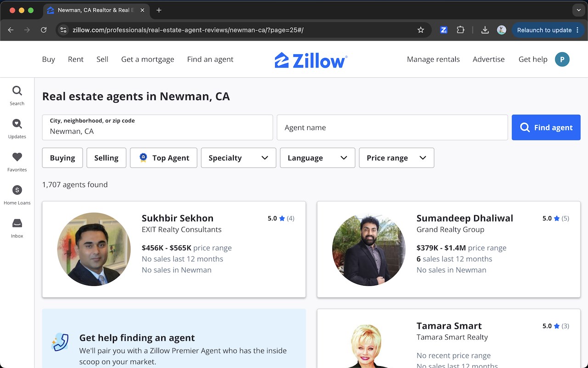Click the city or zip code field
Screen dimensions: 588x368
click(158, 127)
